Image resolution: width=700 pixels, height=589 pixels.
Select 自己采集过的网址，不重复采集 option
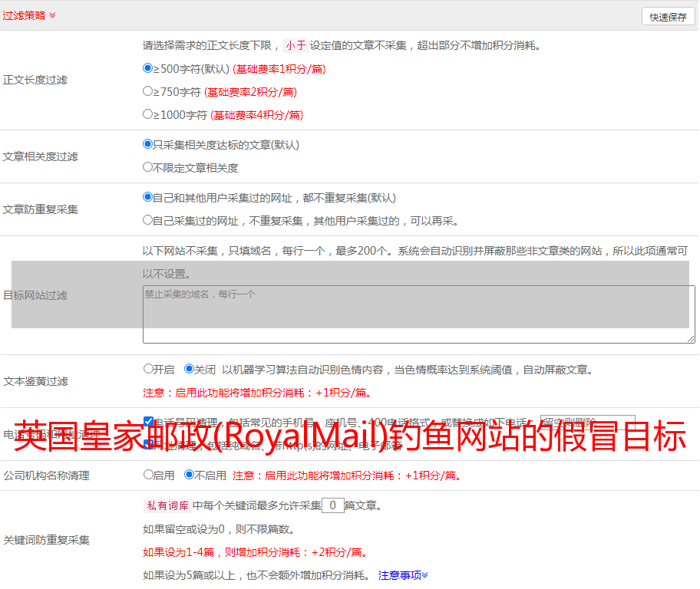(148, 220)
